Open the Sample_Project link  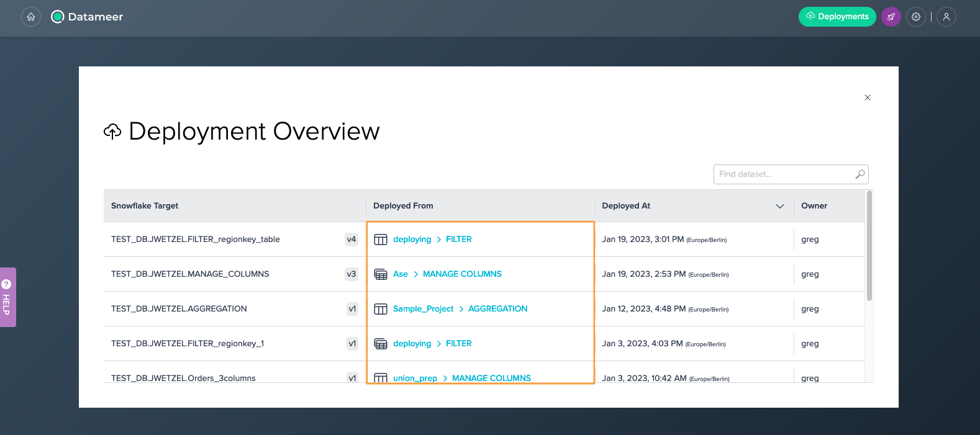(x=423, y=309)
